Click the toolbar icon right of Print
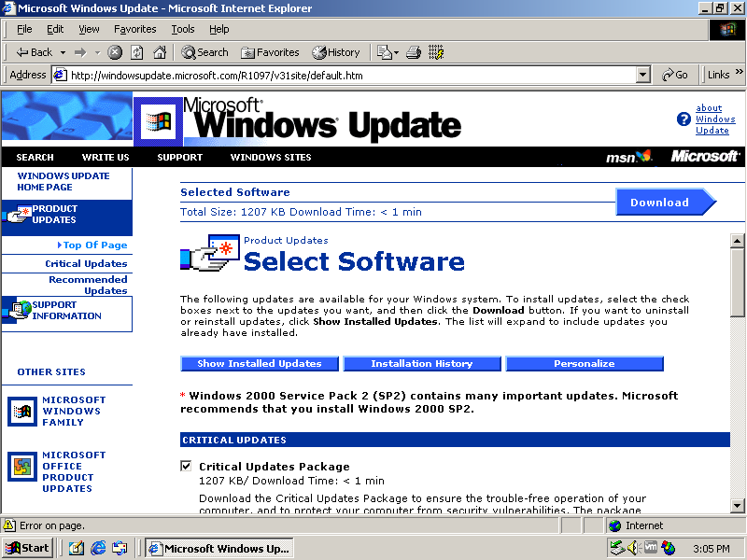Image resolution: width=747 pixels, height=560 pixels. [436, 52]
